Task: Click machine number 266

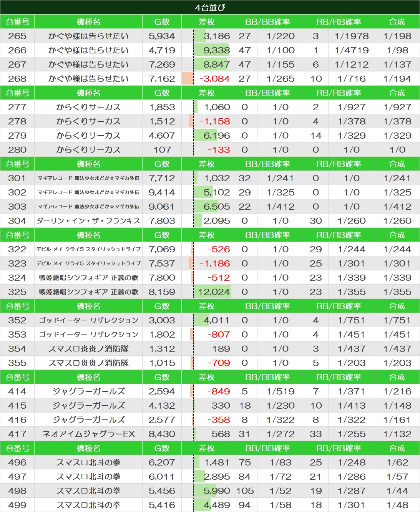Action: click(17, 50)
